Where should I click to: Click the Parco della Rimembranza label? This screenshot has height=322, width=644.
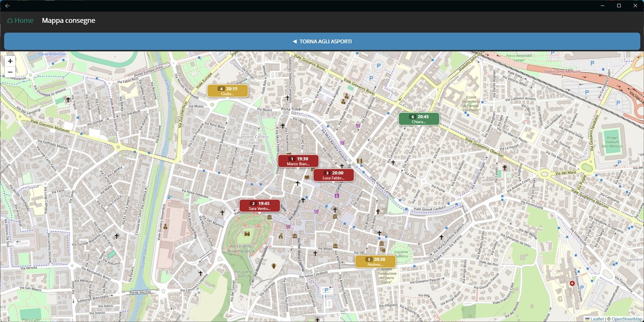point(241,248)
